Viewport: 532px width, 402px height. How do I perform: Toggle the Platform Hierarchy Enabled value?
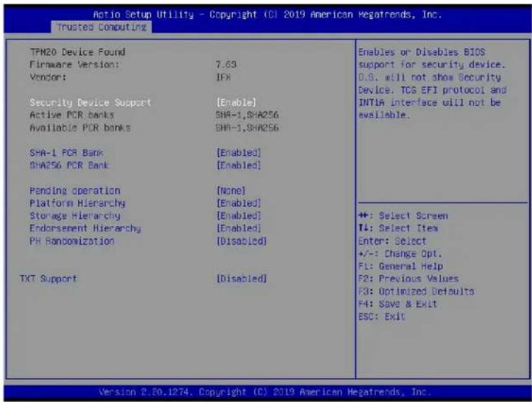click(239, 203)
